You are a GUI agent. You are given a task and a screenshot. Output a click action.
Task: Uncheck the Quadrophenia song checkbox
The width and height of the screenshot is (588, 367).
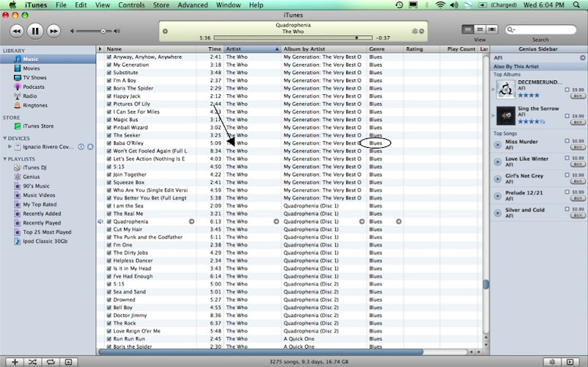tap(109, 222)
